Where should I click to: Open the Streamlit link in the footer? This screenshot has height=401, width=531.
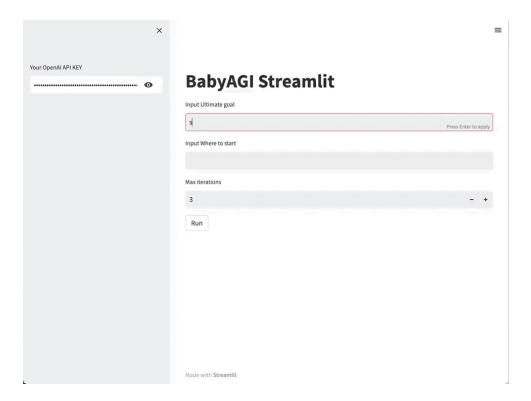tap(225, 375)
